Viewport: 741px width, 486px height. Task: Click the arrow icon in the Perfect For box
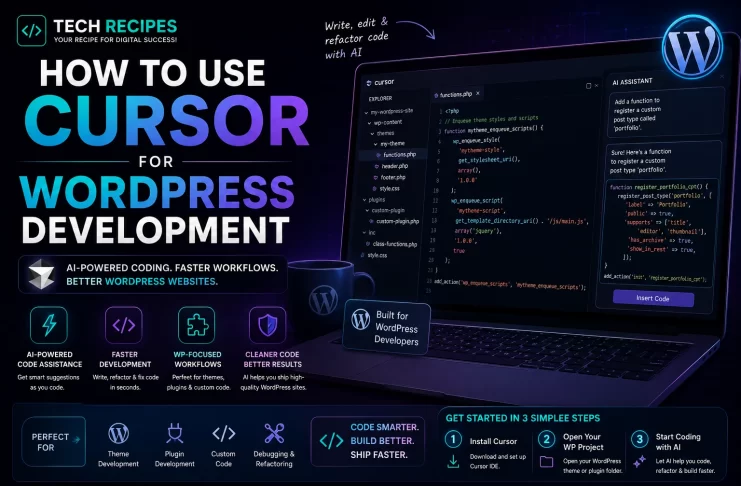coord(76,440)
